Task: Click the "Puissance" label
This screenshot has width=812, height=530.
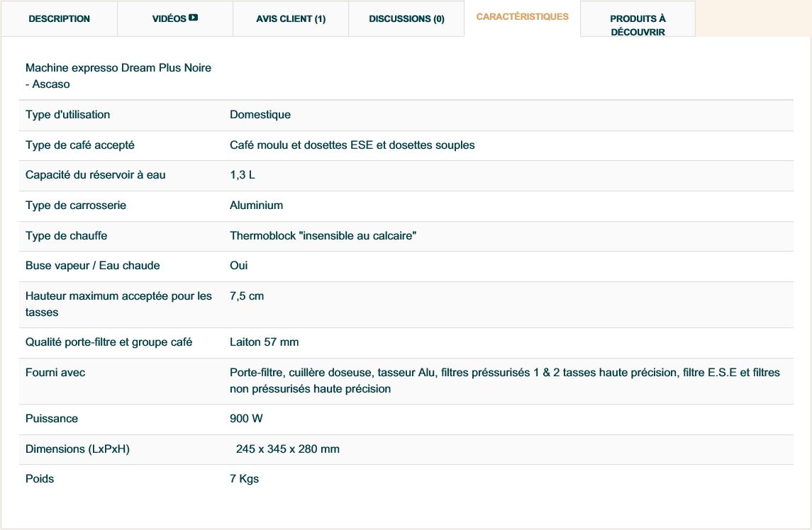Action: pos(52,419)
